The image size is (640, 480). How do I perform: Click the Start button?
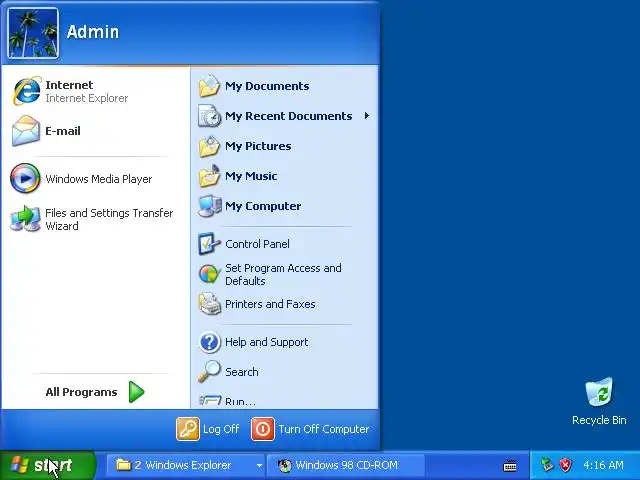pos(47,465)
